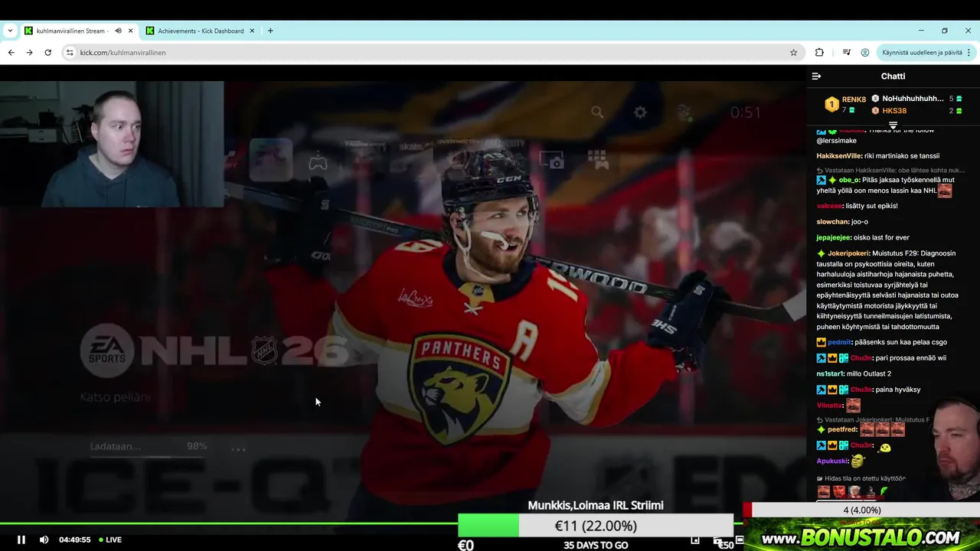Mute the stream volume speaker icon

click(44, 540)
